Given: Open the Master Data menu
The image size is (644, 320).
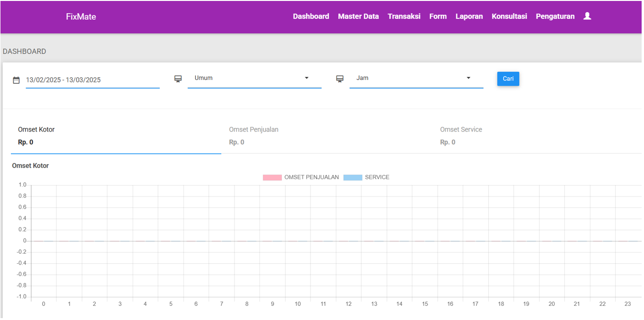Looking at the screenshot, I should [x=358, y=17].
